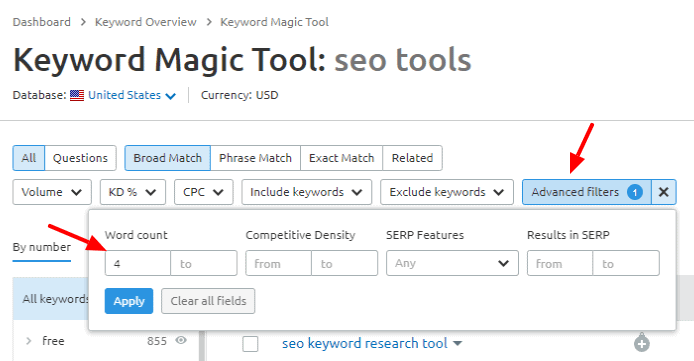Add 'seo keyword research tool' with plus icon
Viewport: 694px width, 361px height.
(x=642, y=342)
